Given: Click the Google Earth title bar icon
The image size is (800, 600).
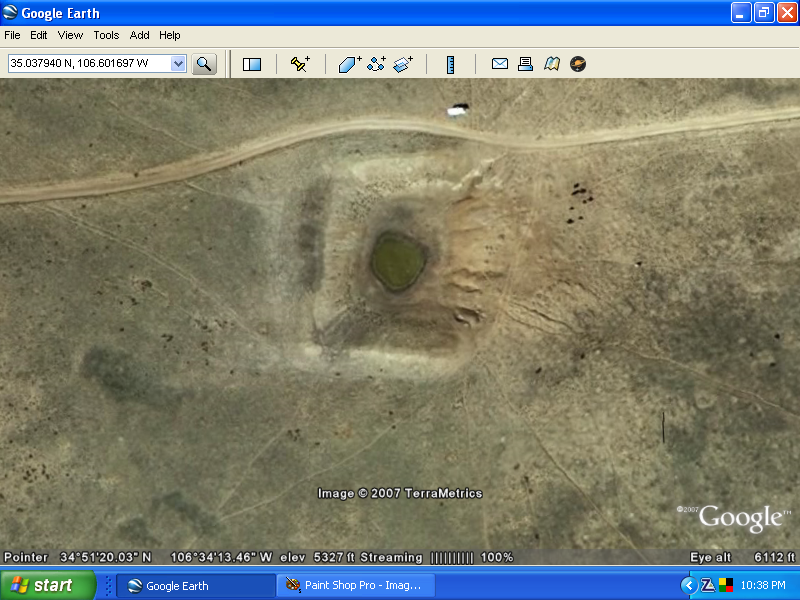Looking at the screenshot, I should 10,12.
